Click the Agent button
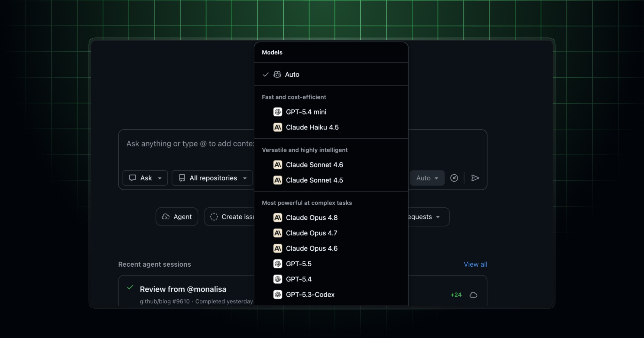 click(x=177, y=217)
